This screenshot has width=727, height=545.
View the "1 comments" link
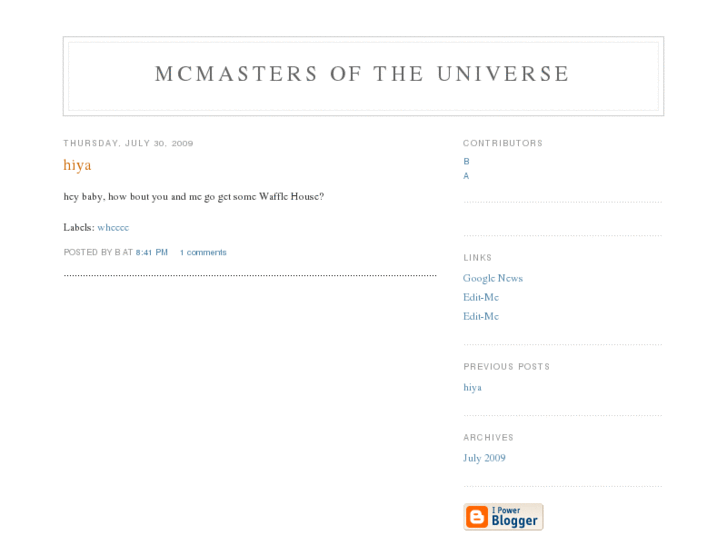[203, 252]
